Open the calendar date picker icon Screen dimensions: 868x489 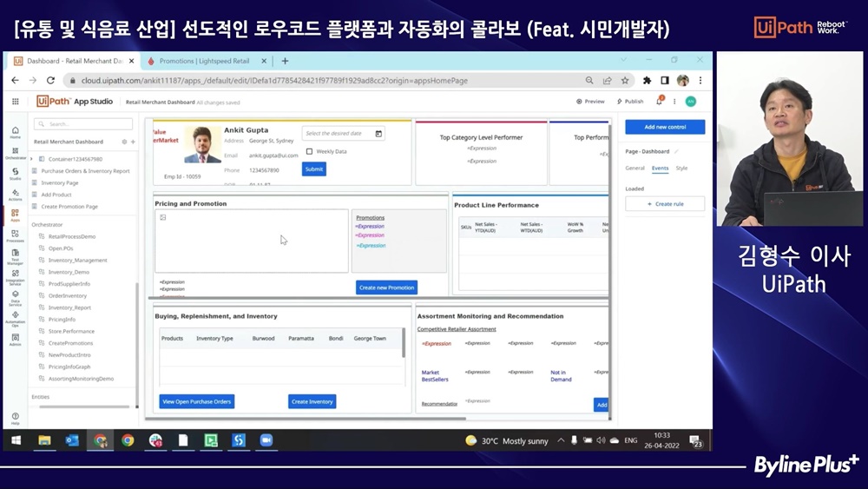[x=378, y=134]
